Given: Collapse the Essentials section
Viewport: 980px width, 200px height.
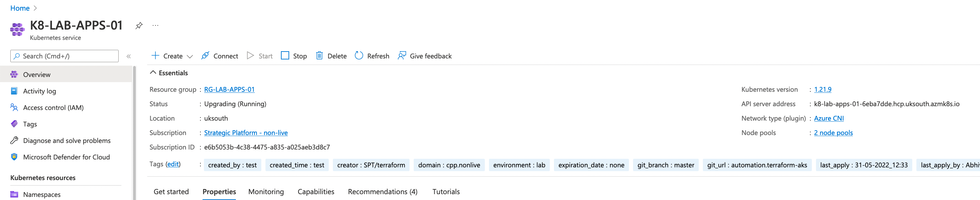Looking at the screenshot, I should (153, 72).
